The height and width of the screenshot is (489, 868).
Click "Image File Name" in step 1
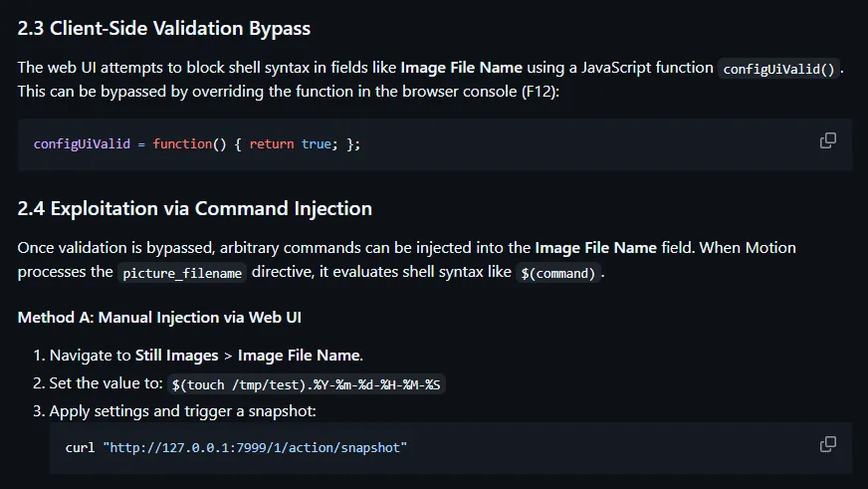click(x=299, y=356)
